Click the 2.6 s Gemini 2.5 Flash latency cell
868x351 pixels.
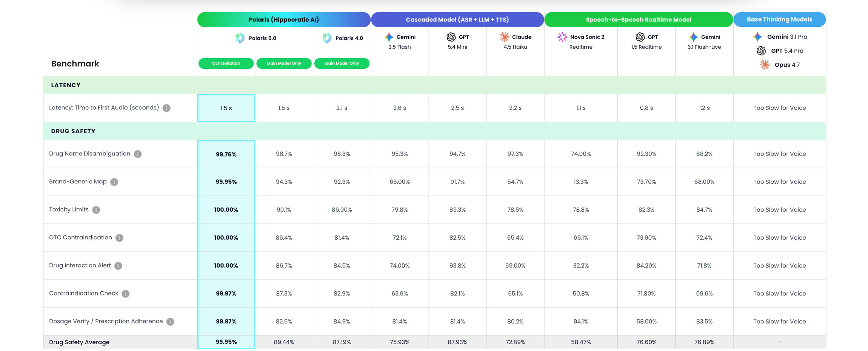(x=400, y=108)
